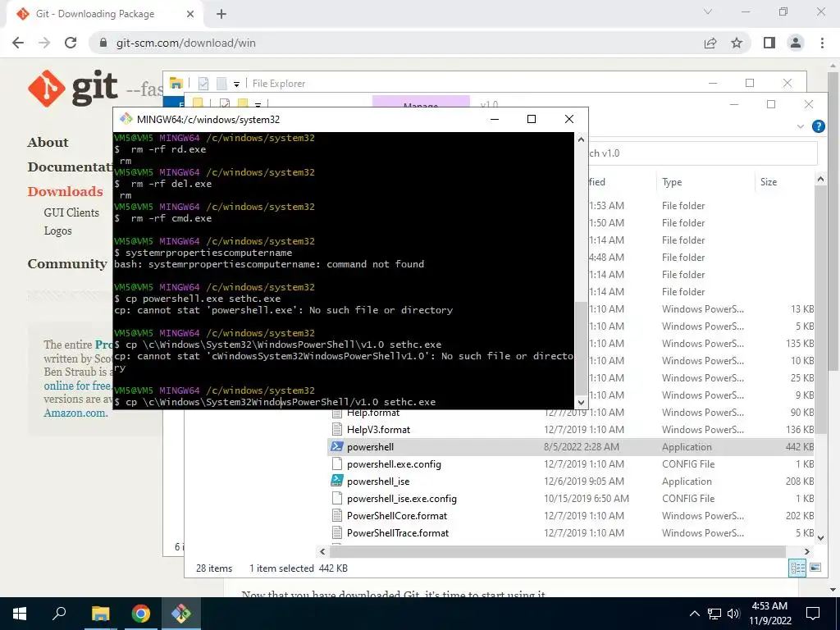Reload the git-scm page
This screenshot has width=840, height=630.
(71, 43)
